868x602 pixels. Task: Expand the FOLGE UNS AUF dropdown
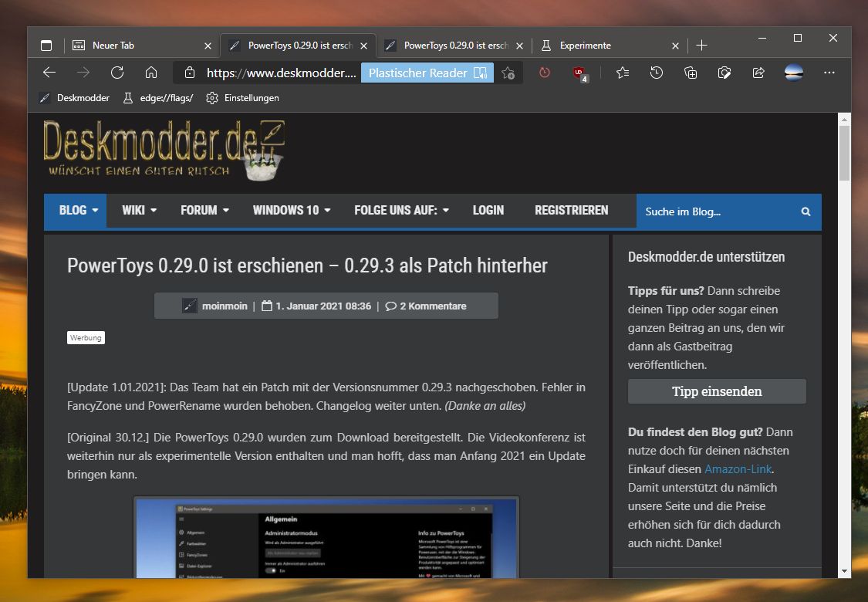pyautogui.click(x=401, y=211)
